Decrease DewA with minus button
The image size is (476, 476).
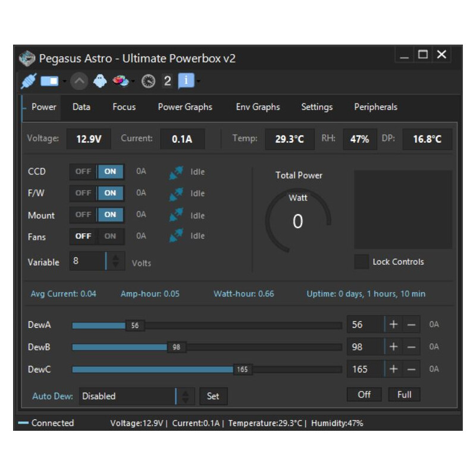pos(411,324)
